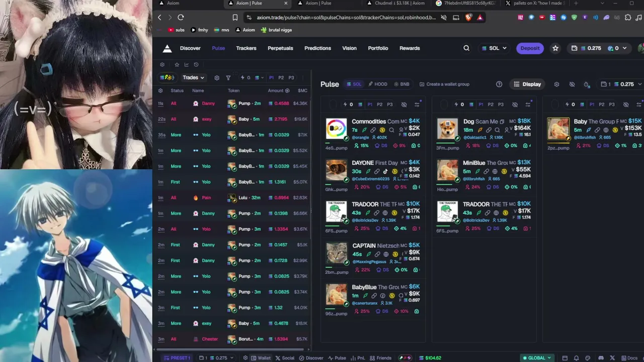Open the Rewards tab
The width and height of the screenshot is (644, 362).
[410, 48]
